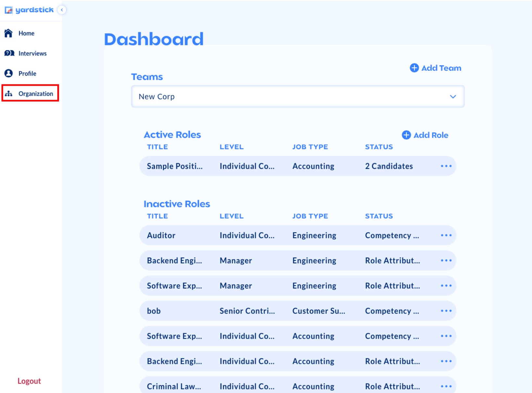Click the plus icon beside Add Team
The image size is (532, 393).
(x=414, y=68)
